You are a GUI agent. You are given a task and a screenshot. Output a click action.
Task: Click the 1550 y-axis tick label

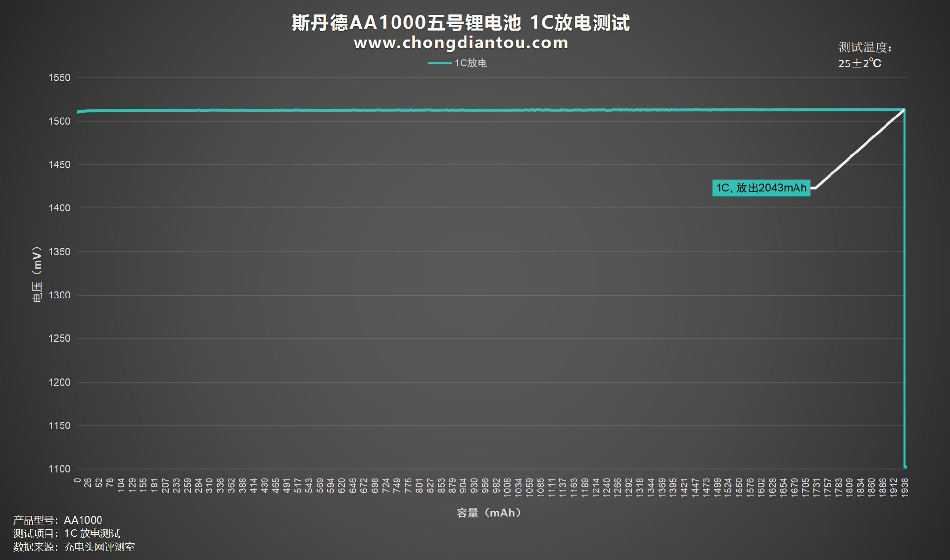(x=59, y=78)
